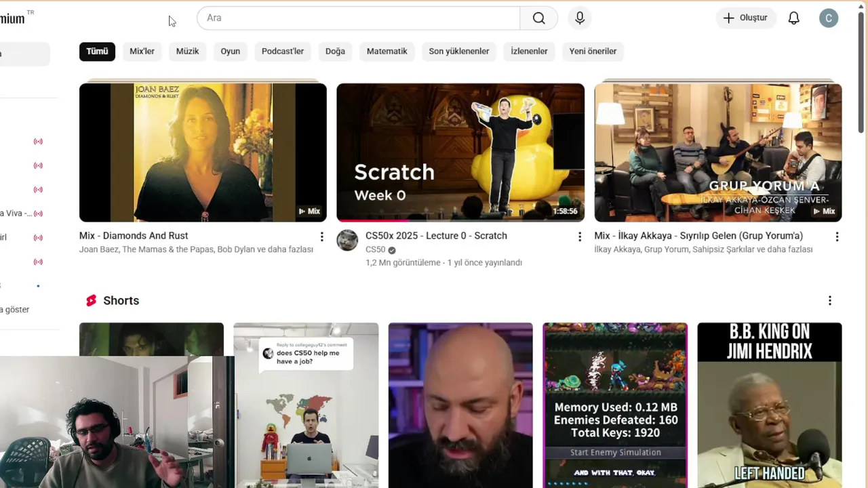Select the Doğa filter chip

click(x=335, y=52)
